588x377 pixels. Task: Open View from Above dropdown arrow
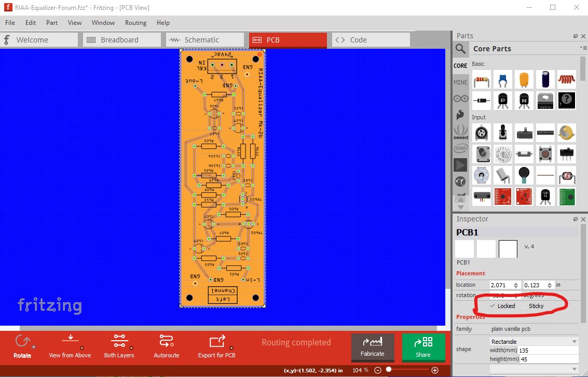pyautogui.click(x=82, y=348)
